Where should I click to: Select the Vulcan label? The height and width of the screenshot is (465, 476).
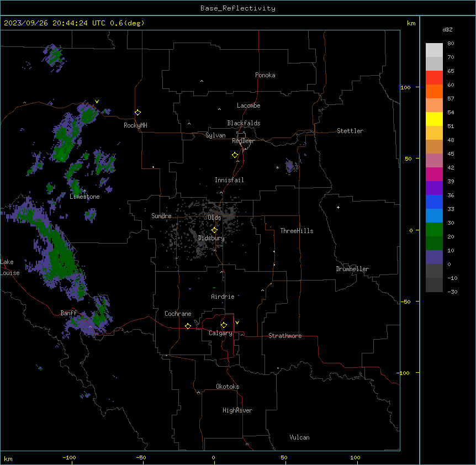299,437
